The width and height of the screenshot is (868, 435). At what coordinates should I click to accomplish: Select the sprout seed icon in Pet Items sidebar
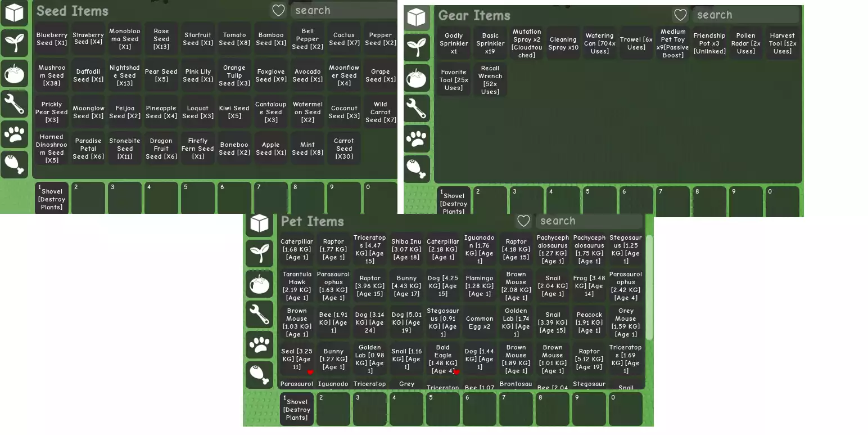tap(259, 253)
